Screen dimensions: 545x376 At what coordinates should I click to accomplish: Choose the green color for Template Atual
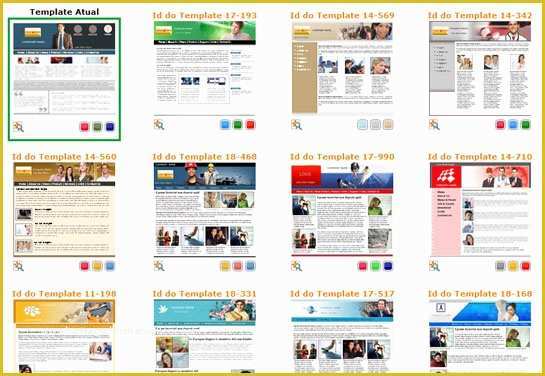(97, 126)
